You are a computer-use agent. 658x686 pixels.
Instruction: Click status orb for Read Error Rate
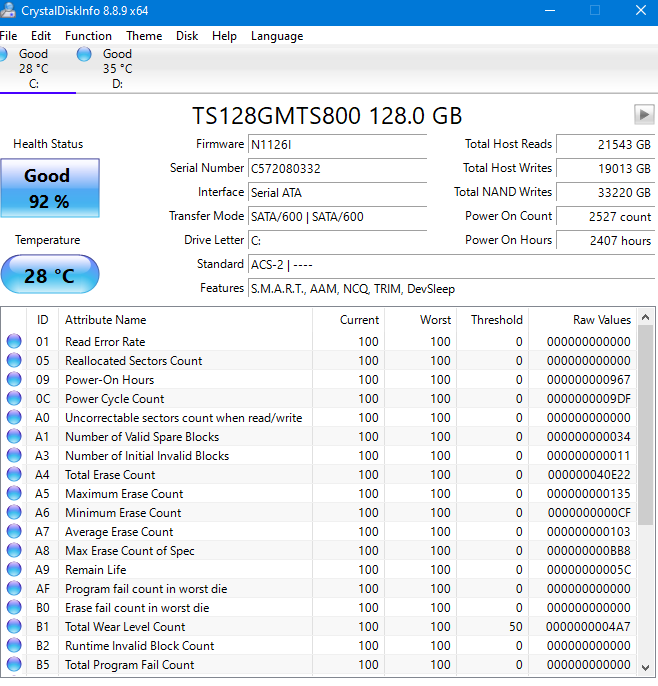(x=14, y=341)
